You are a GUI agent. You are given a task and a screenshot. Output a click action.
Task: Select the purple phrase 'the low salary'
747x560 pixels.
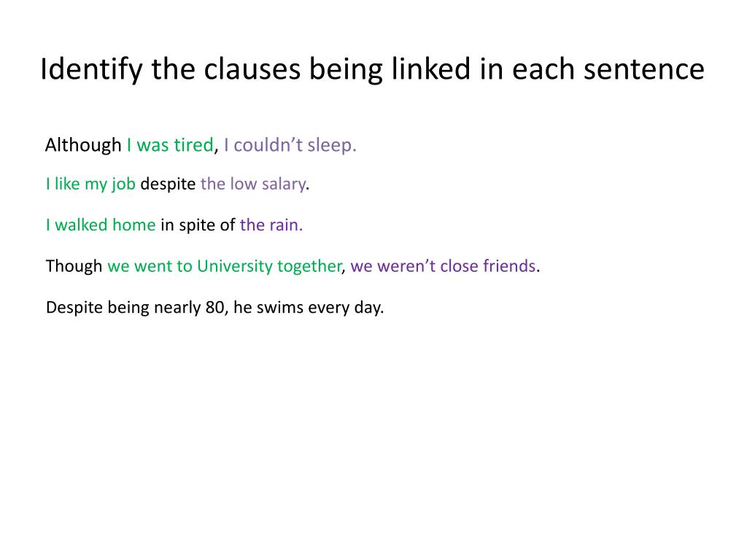tap(253, 184)
